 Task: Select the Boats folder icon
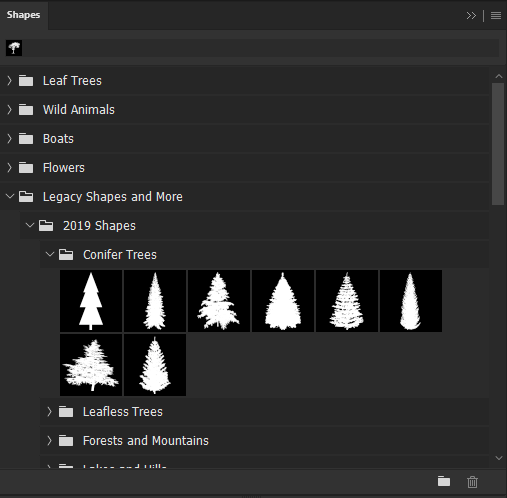coord(26,139)
